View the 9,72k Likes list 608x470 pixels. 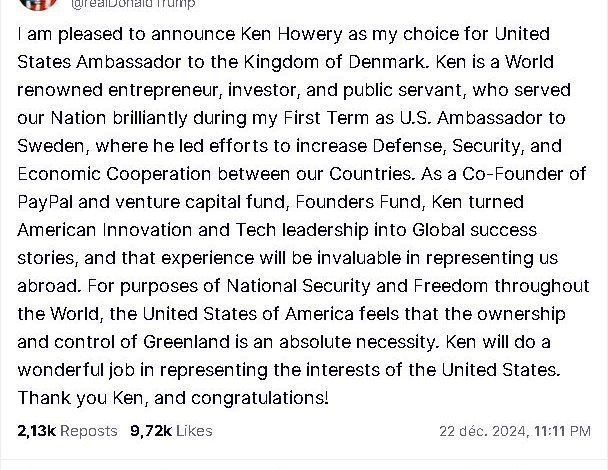pos(171,431)
